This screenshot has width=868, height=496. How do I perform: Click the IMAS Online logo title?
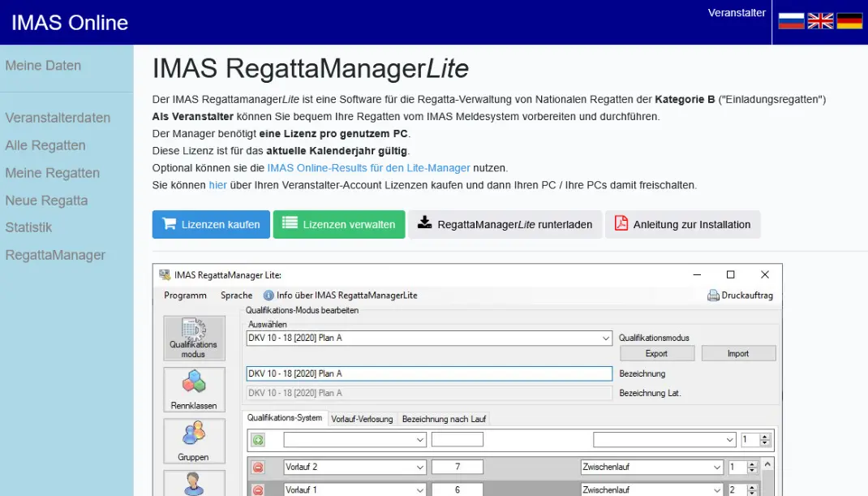point(70,23)
